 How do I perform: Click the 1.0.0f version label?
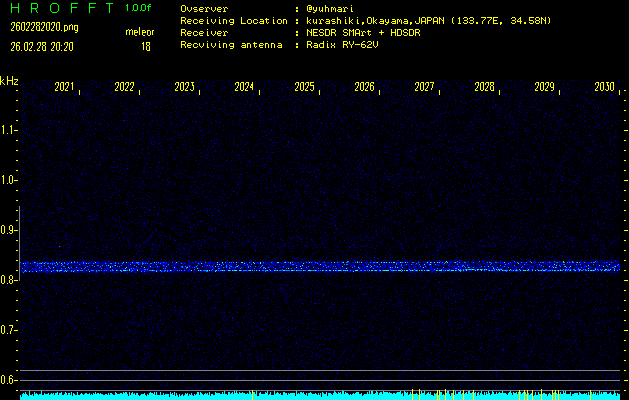(139, 8)
